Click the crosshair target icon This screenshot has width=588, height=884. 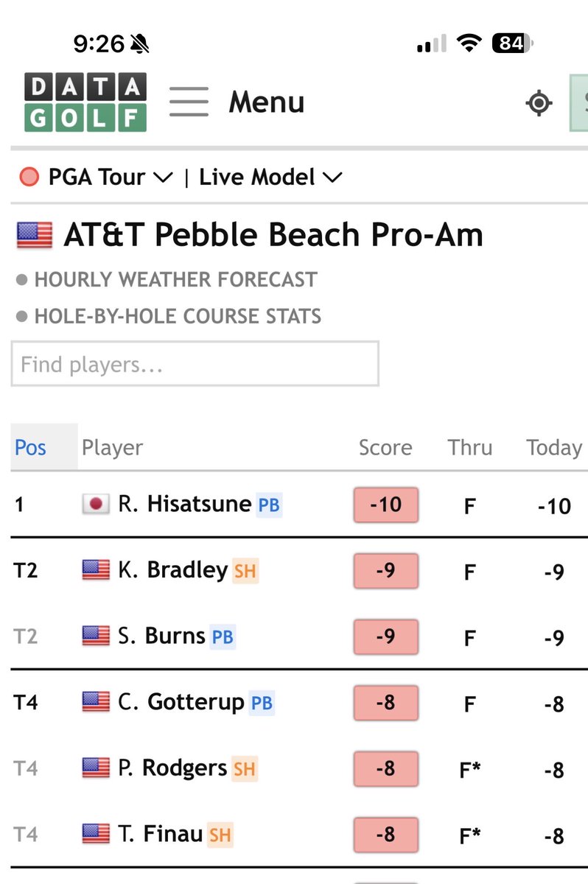[539, 103]
